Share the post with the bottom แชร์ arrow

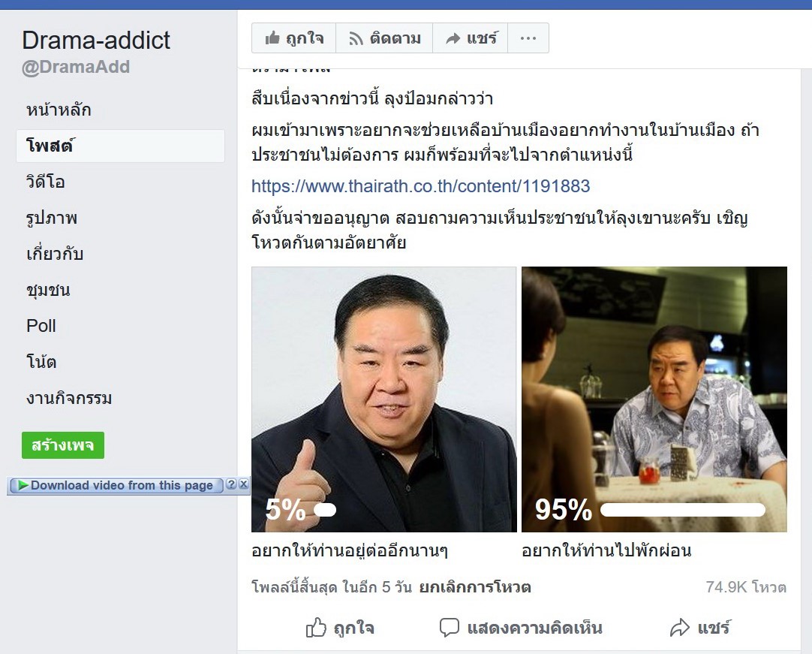[x=700, y=628]
